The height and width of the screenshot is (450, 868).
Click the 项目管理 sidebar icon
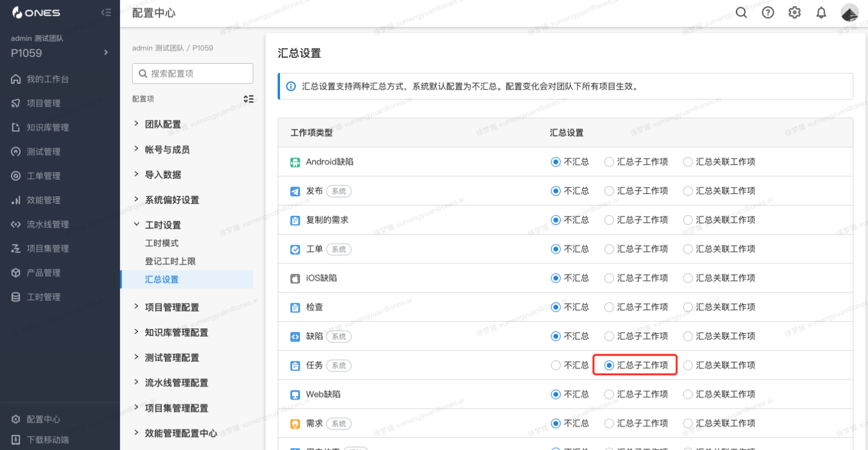[16, 103]
